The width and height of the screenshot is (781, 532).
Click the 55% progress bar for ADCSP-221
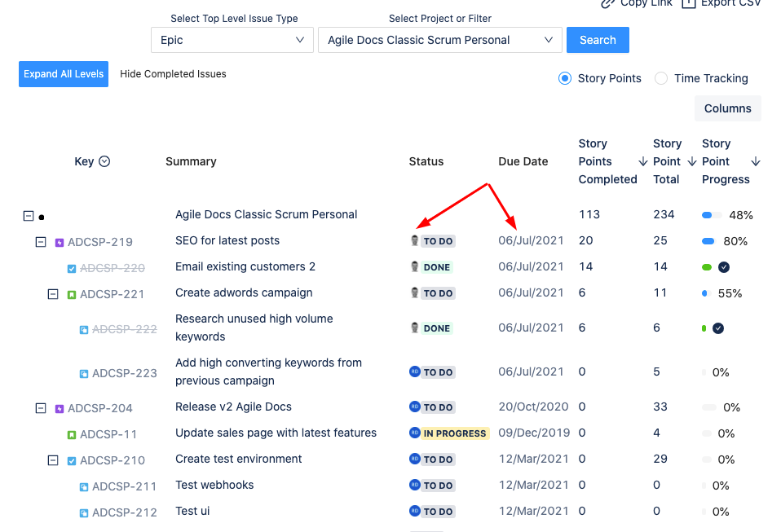pyautogui.click(x=704, y=293)
